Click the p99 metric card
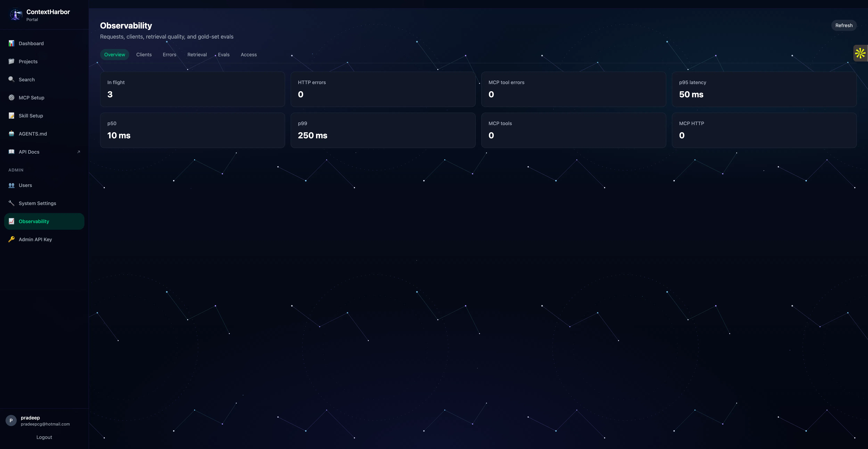Viewport: 868px width, 449px height. [x=383, y=130]
